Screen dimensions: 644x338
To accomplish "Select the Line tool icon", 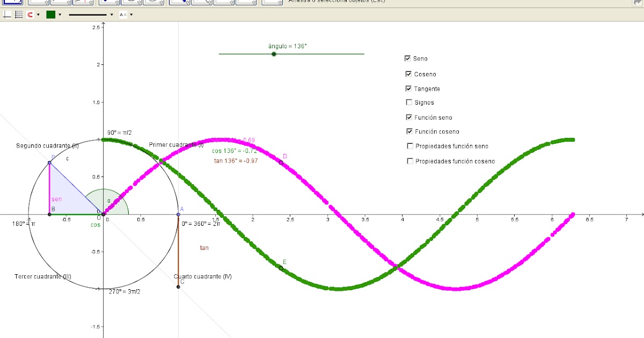I will (61, 3).
